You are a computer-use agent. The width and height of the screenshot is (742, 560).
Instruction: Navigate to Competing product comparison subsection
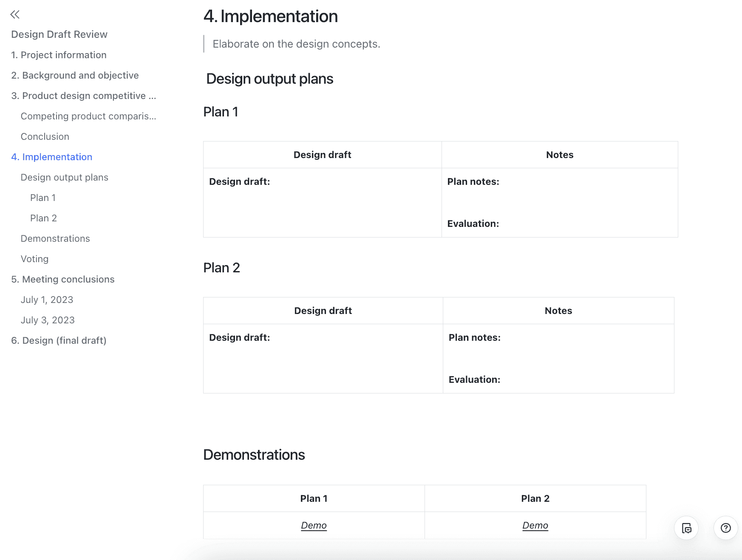click(88, 116)
